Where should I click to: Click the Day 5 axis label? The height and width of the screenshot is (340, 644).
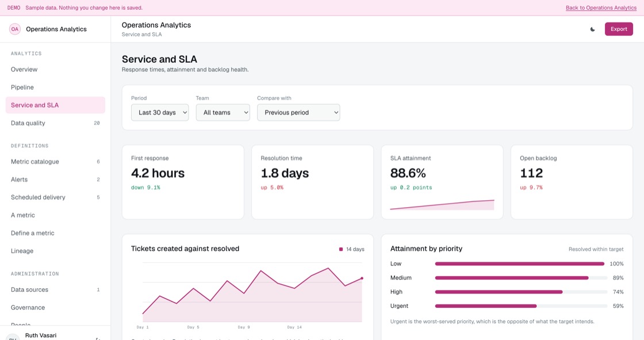pos(193,327)
